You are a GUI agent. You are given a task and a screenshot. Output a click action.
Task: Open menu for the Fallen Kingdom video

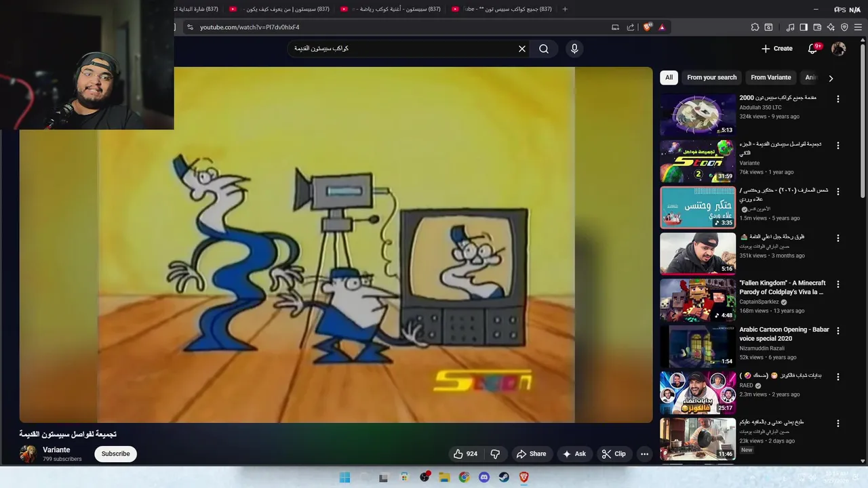point(837,285)
